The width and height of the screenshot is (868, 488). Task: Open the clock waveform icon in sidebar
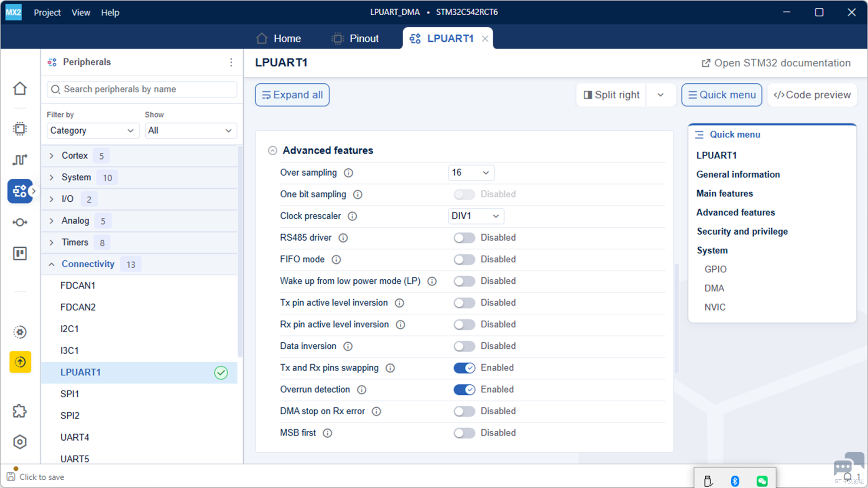[20, 160]
